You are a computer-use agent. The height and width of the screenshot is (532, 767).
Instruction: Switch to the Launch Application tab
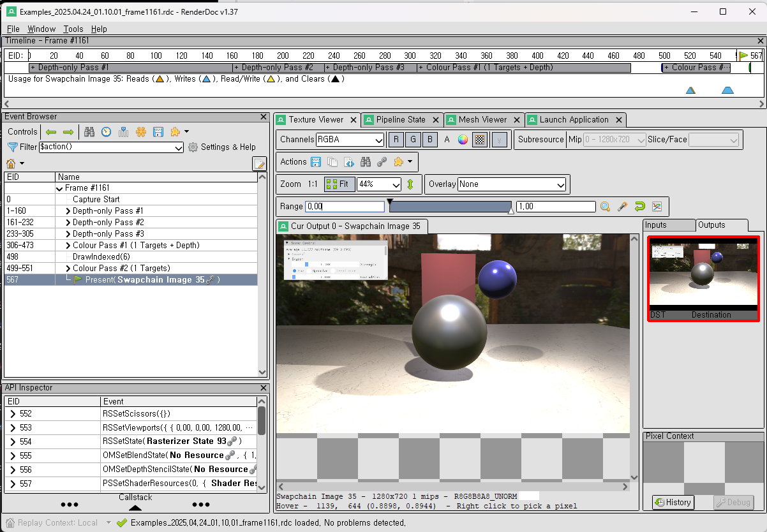[x=576, y=119]
